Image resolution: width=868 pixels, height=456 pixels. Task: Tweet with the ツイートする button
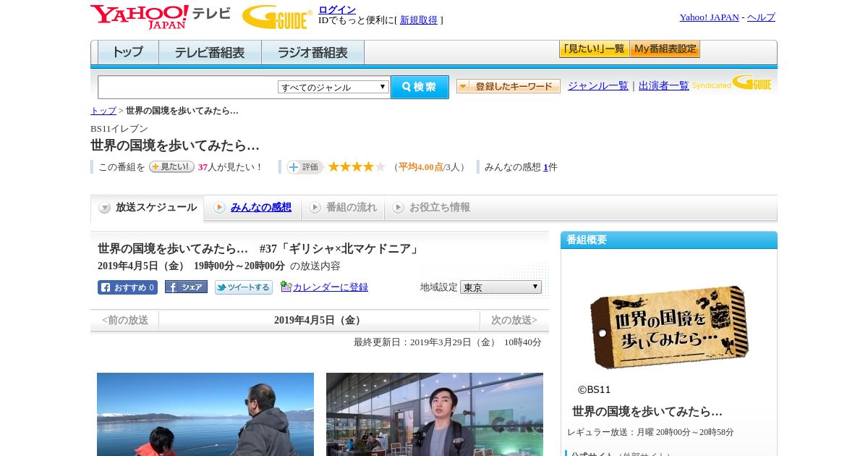coord(244,287)
